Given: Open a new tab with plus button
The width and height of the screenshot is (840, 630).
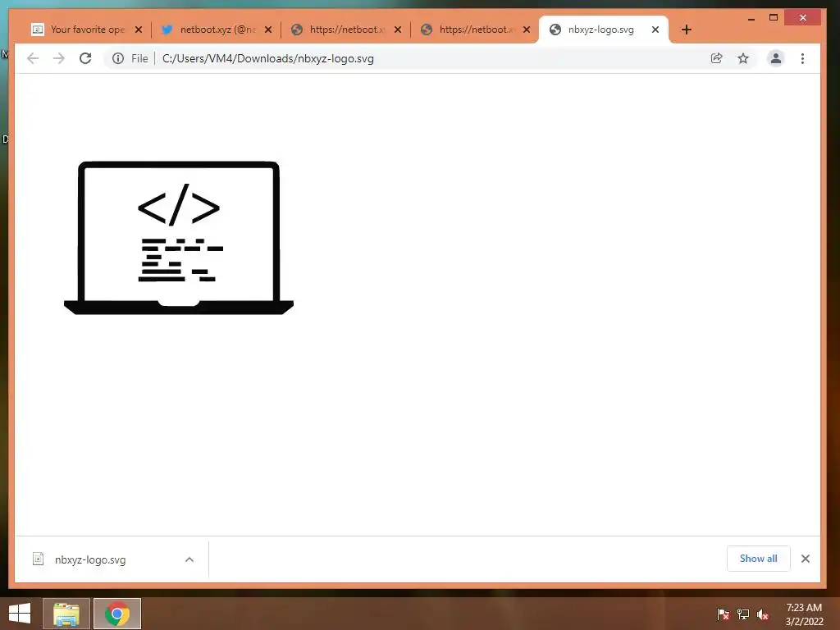Looking at the screenshot, I should tap(687, 30).
